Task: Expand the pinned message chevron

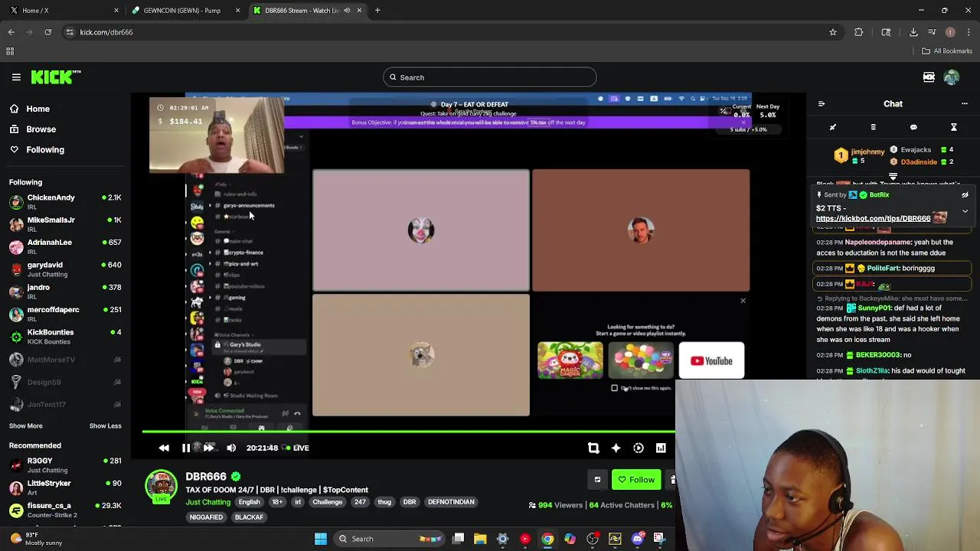Action: [965, 210]
